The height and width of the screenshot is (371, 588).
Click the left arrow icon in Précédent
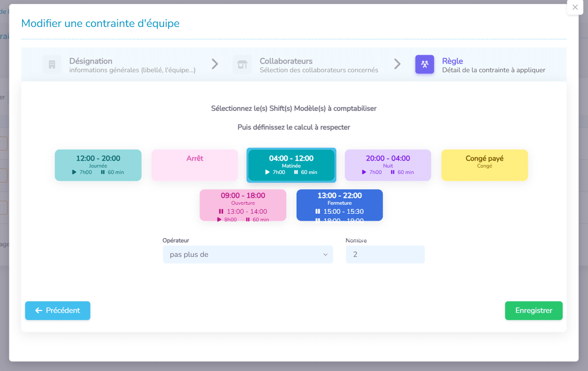39,311
